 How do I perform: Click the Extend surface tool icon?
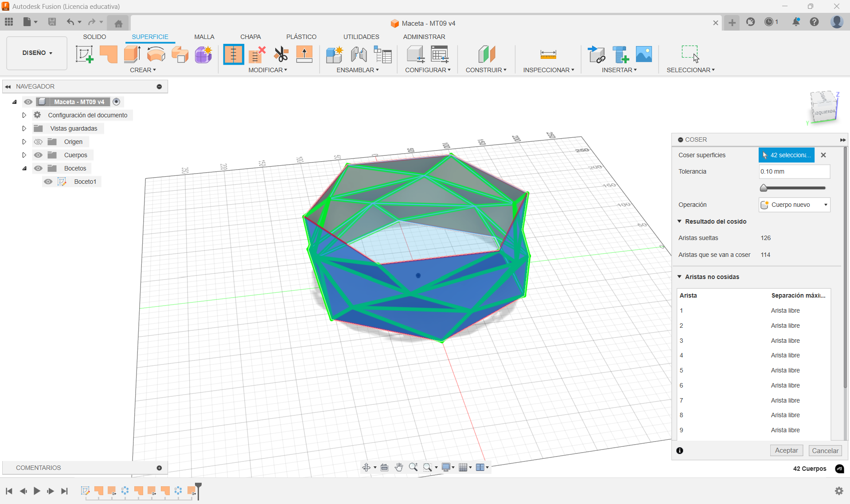304,54
